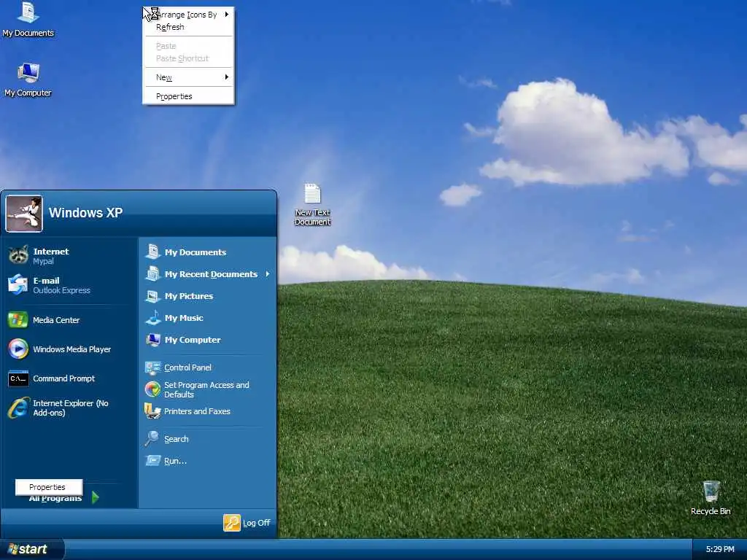
Task: Click the Start button on taskbar
Action: (31, 550)
